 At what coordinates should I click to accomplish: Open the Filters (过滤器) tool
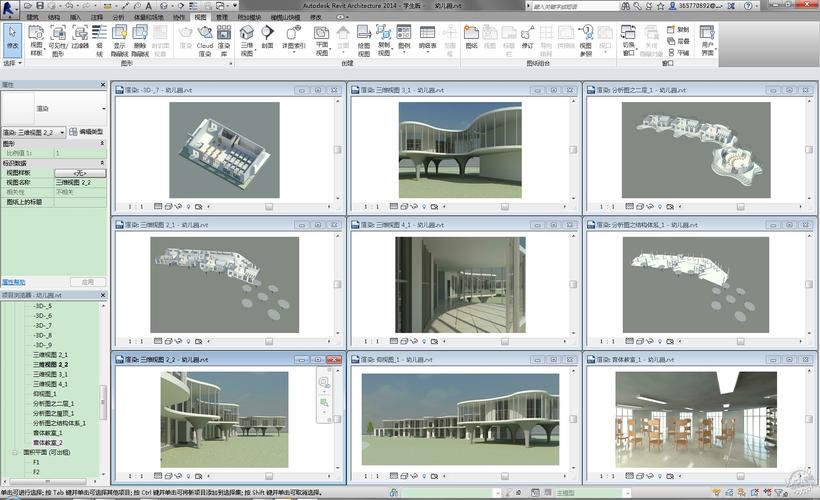coord(80,38)
